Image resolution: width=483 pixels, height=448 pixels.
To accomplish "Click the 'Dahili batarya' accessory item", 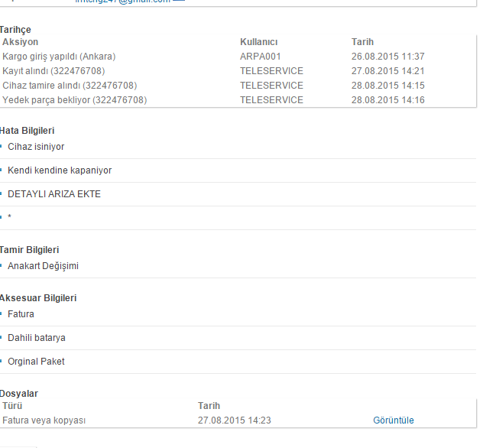I will point(37,338).
